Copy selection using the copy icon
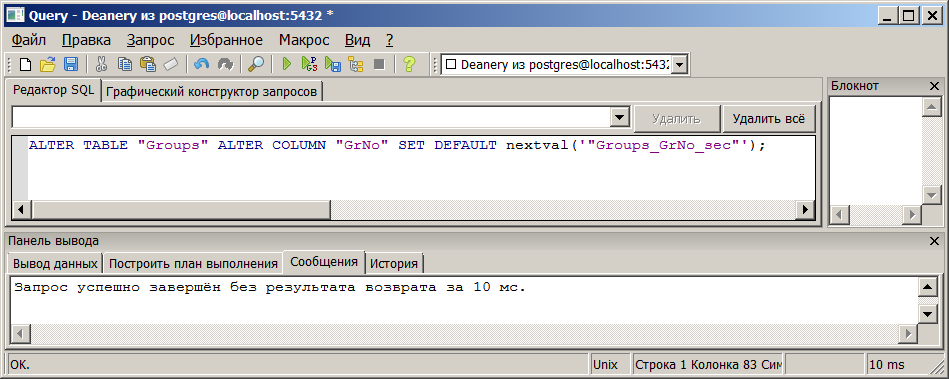This screenshot has height=379, width=949. (125, 64)
